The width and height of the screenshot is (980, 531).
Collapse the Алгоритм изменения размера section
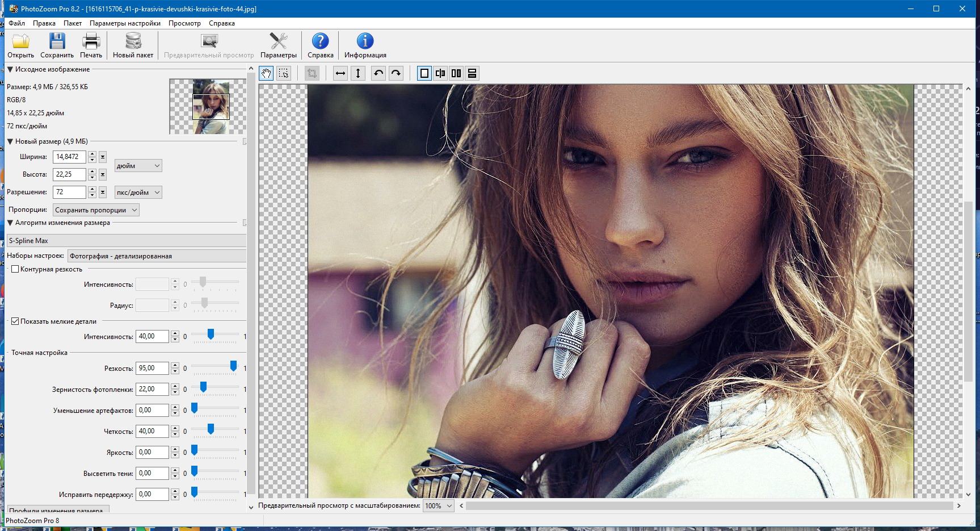pyautogui.click(x=10, y=223)
